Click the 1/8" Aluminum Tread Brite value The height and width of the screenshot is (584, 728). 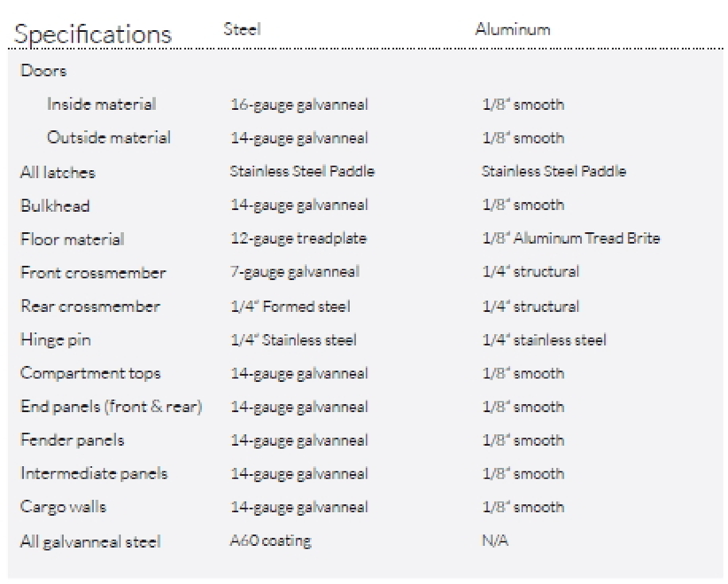(570, 238)
